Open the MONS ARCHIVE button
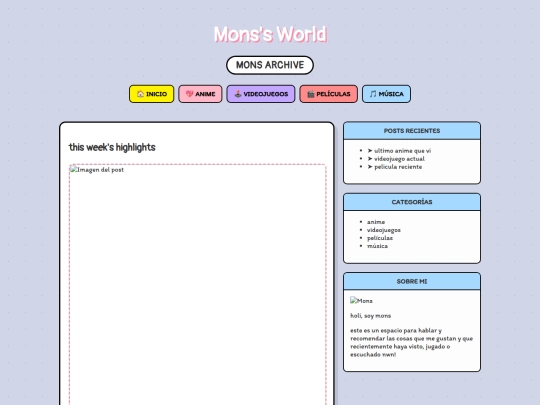Image resolution: width=540 pixels, height=405 pixels. point(270,65)
